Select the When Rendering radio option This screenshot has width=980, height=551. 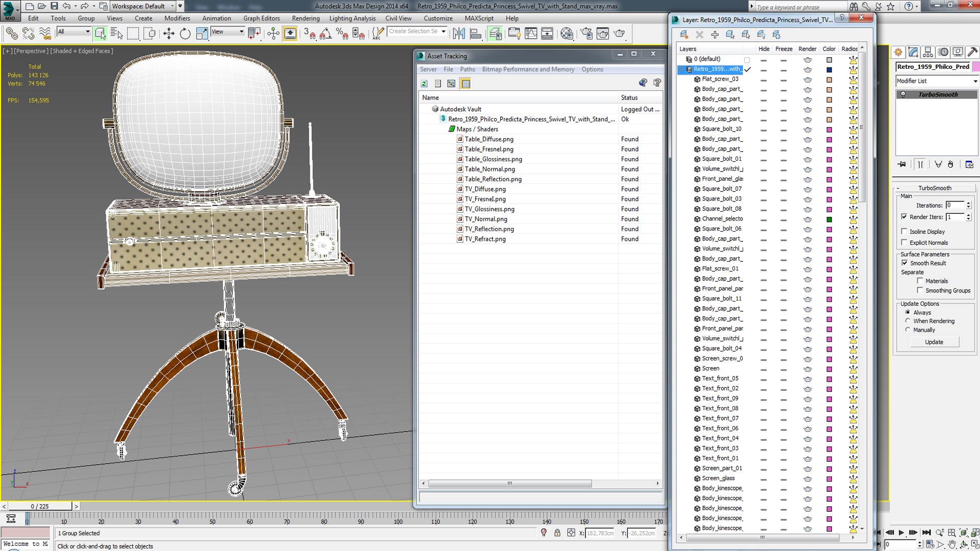pyautogui.click(x=908, y=321)
